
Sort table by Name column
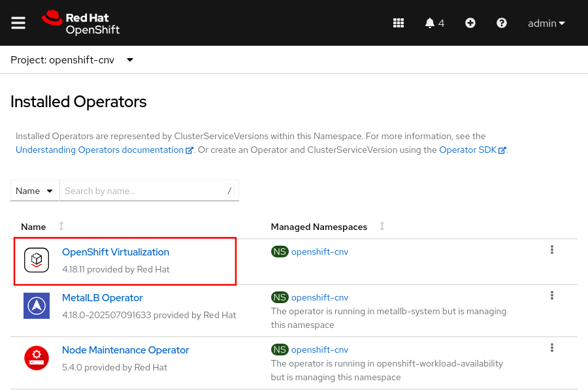point(42,227)
